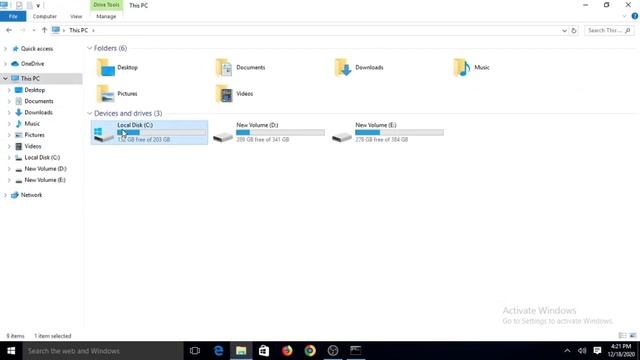Select Desktop in the navigation pane
Image resolution: width=640 pixels, height=360 pixels.
click(x=35, y=90)
